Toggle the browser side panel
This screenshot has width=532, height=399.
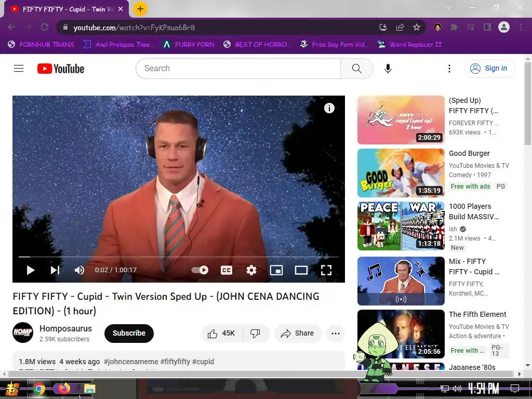coord(487,27)
